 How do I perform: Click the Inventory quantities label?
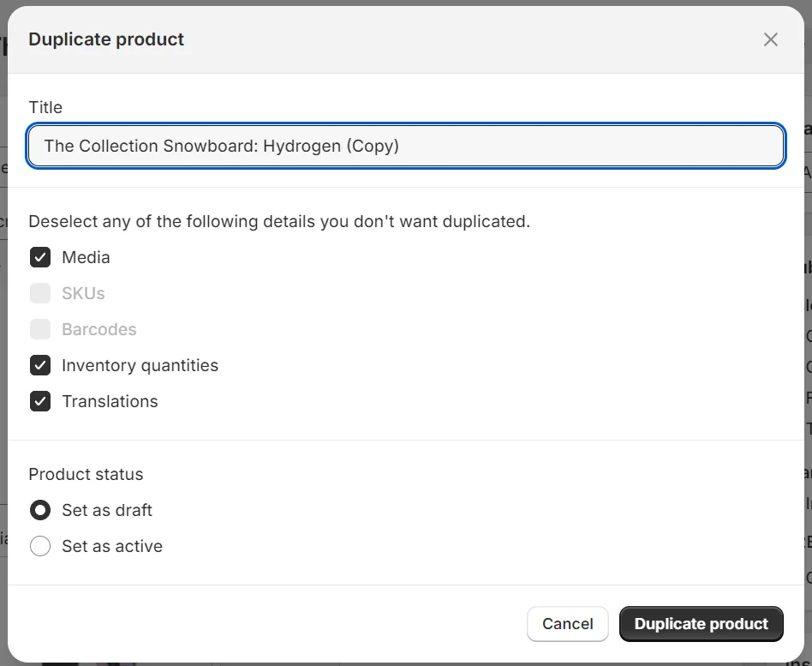pyautogui.click(x=140, y=365)
